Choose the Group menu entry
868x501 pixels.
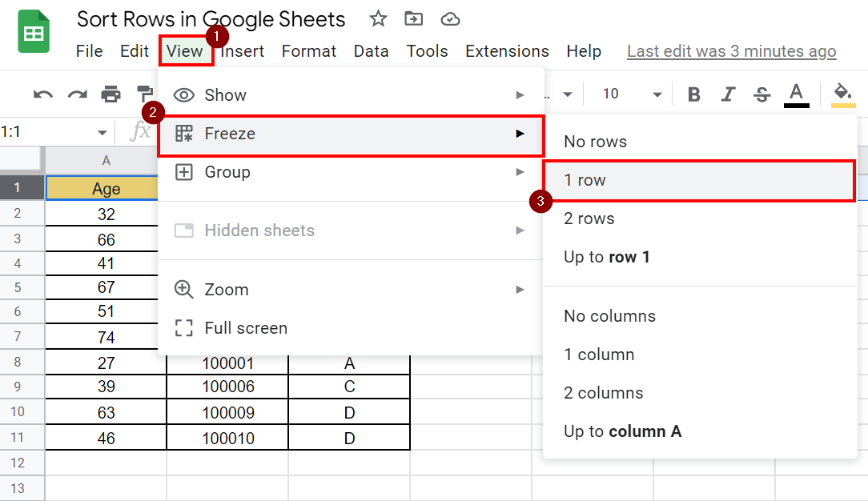[x=351, y=172]
